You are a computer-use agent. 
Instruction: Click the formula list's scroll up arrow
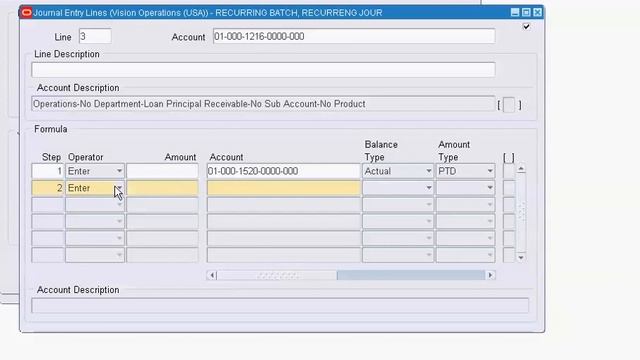(521, 169)
